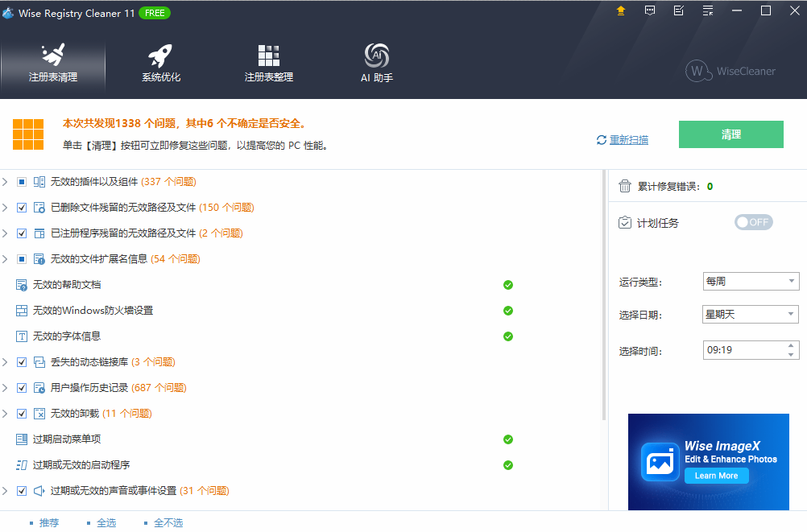Uncheck the 用户操作历史记录 checkbox
The image size is (807, 532).
[x=20, y=387]
